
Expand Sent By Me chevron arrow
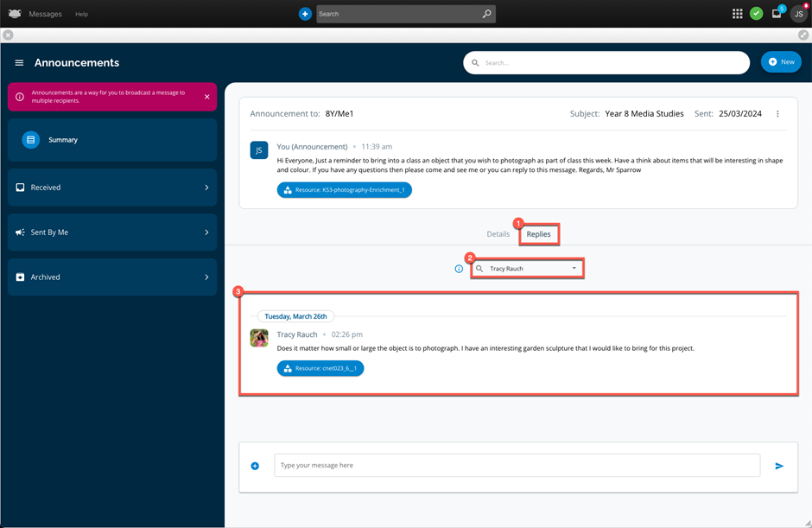(206, 232)
